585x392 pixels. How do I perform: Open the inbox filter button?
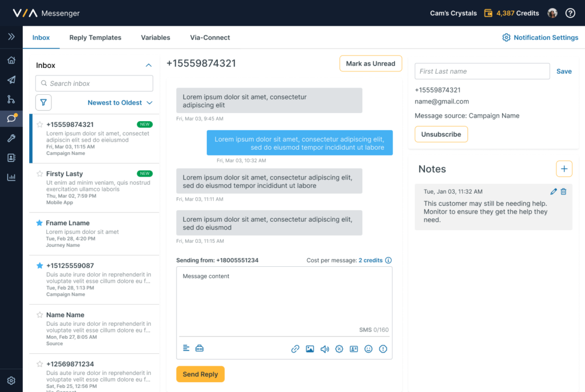(43, 102)
